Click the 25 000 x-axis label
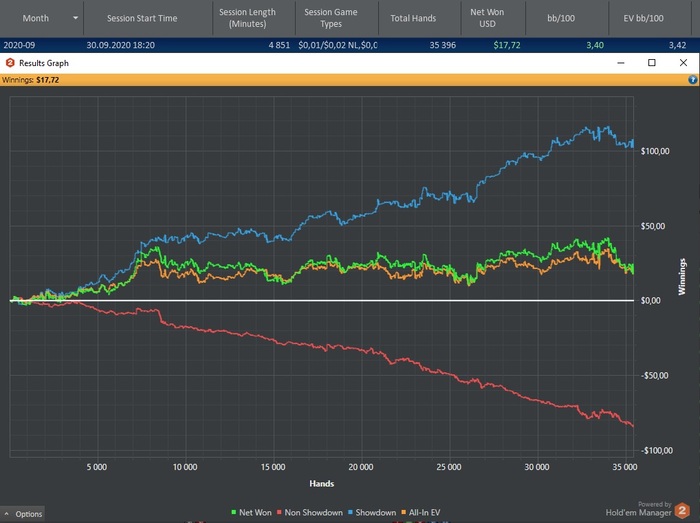Viewport: 700px width, 523px height. coord(449,467)
